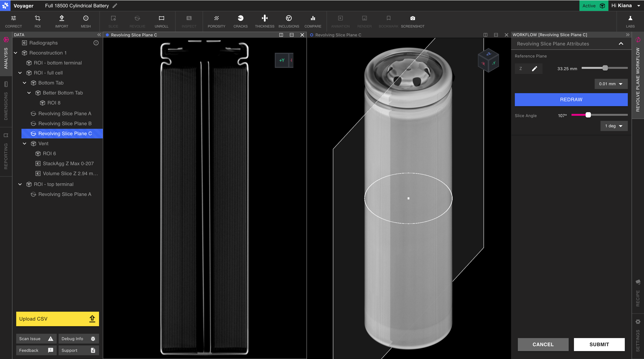Image resolution: width=644 pixels, height=359 pixels.
Task: Switch to the Reporting side tab
Action: 6,152
